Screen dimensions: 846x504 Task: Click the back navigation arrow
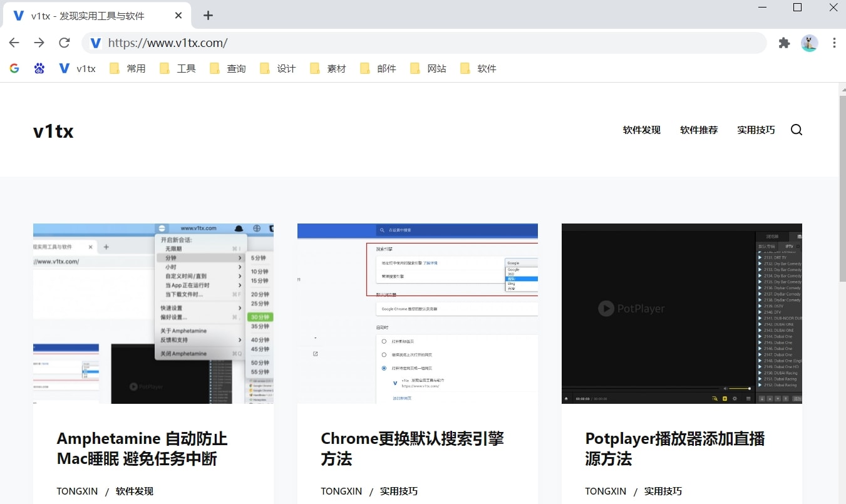[14, 43]
